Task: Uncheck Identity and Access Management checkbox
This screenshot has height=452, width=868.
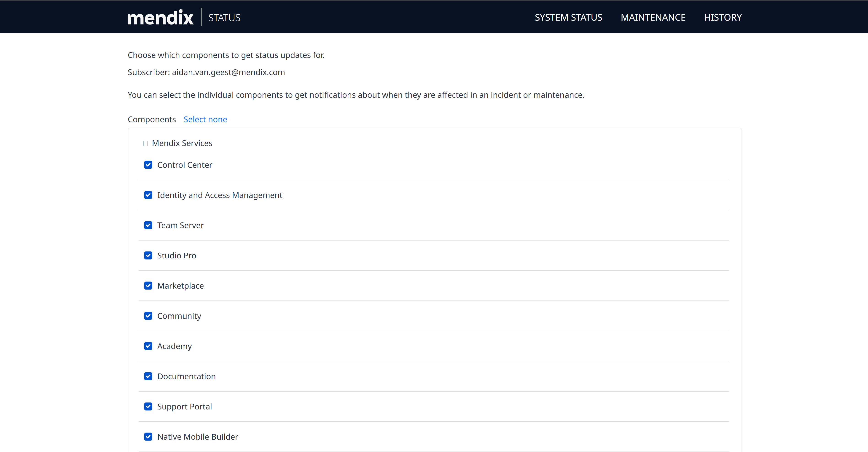Action: (148, 195)
